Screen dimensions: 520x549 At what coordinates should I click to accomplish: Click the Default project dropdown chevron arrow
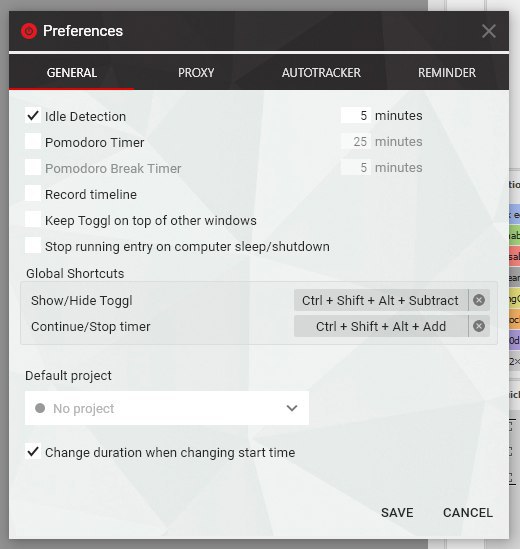click(x=292, y=408)
